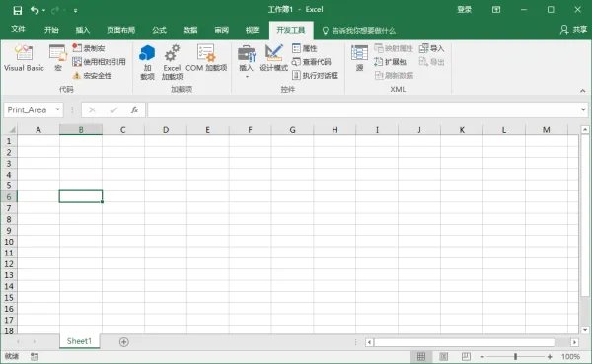Collapse the ribbon with the chevron
Screen dimensions: 592x364
click(x=582, y=90)
